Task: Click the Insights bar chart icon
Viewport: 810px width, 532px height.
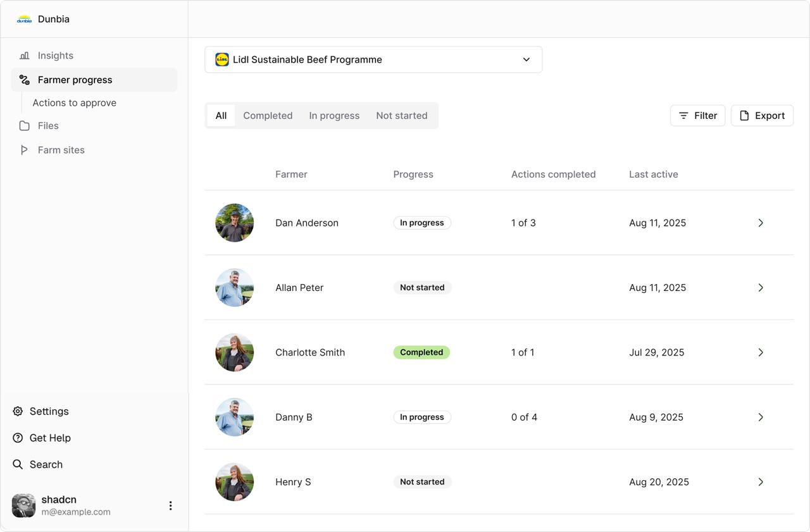Action: click(24, 55)
